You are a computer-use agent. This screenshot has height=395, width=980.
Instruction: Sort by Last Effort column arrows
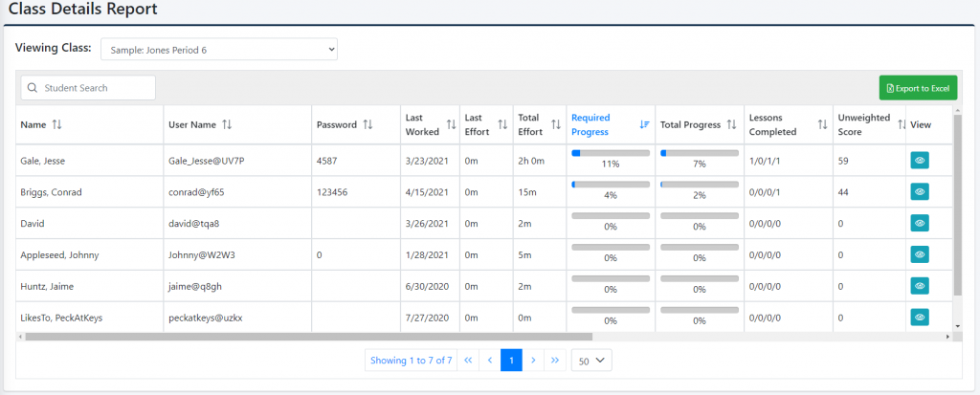click(x=502, y=124)
